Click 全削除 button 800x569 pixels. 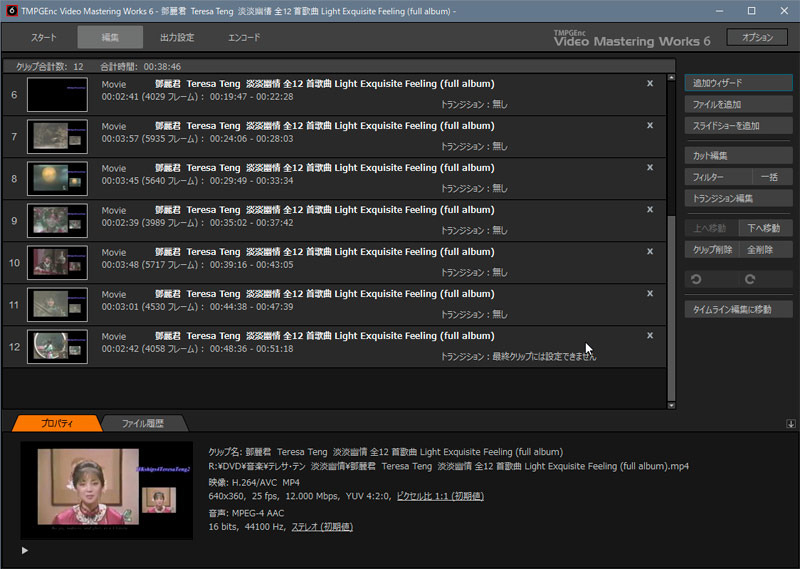point(765,250)
